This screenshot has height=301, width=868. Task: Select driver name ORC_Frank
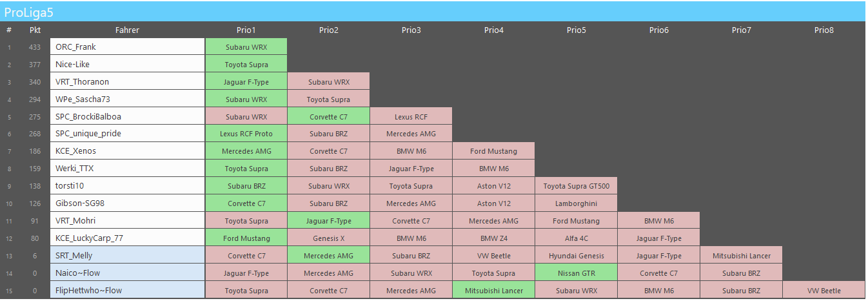pos(76,47)
